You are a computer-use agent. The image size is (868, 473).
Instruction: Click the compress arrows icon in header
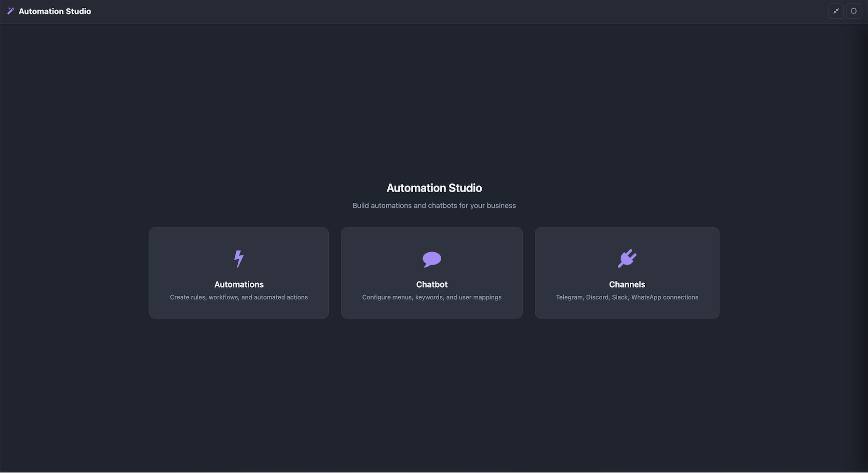(836, 11)
